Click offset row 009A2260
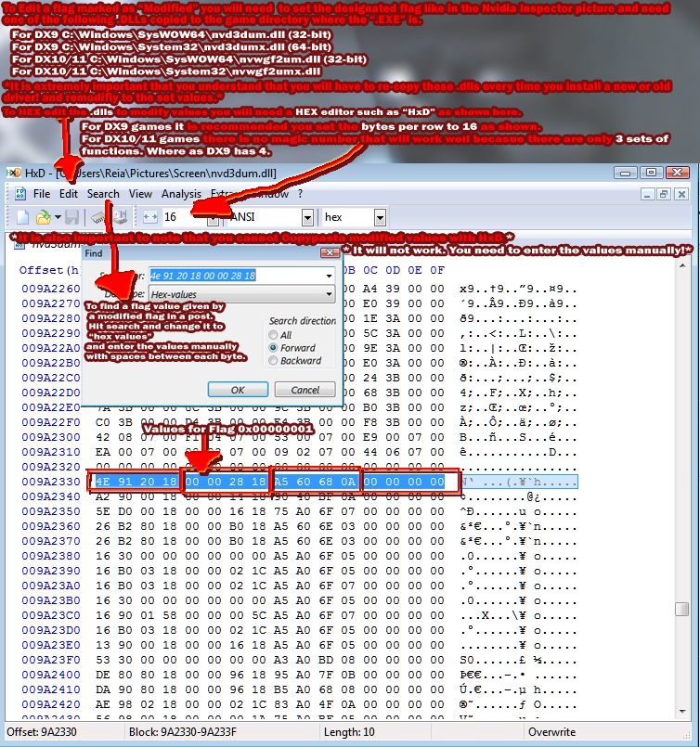The height and width of the screenshot is (747, 700). point(51,289)
